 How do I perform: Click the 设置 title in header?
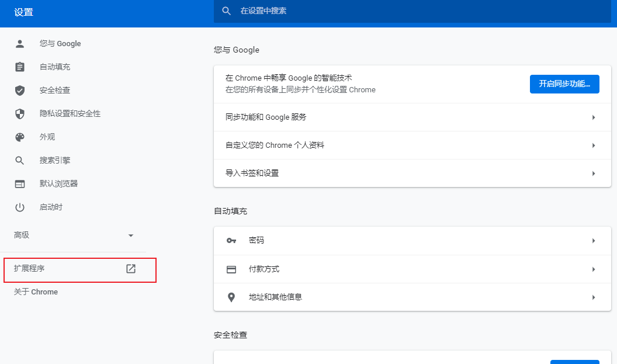tap(23, 13)
